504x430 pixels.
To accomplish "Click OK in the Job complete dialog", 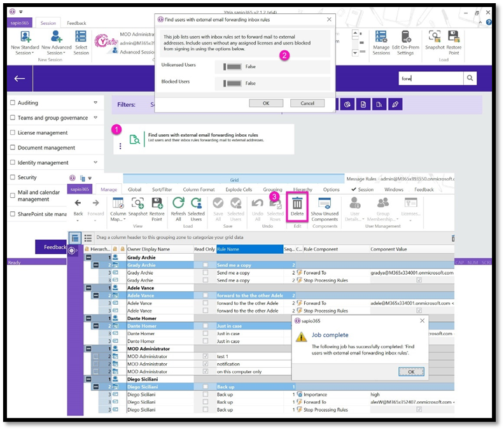I will (x=411, y=372).
